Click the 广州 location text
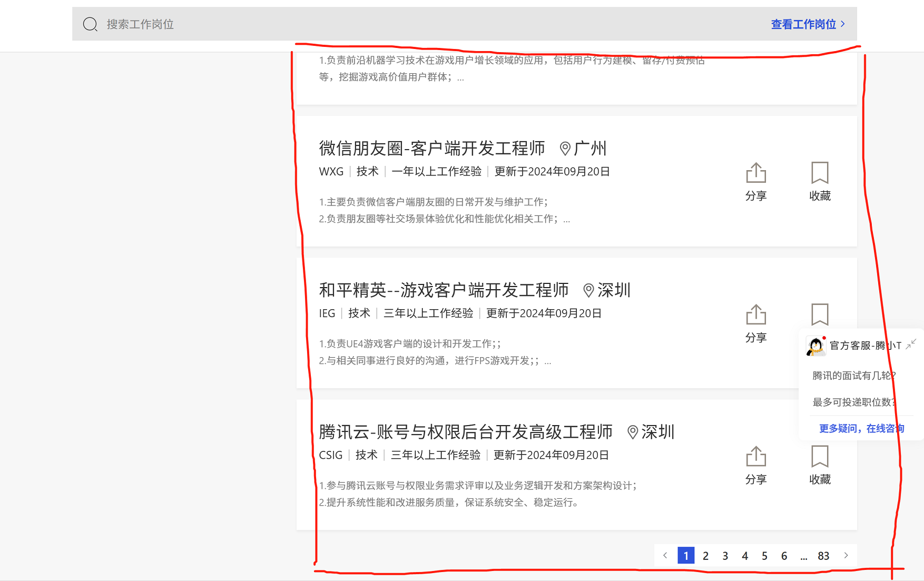Image resolution: width=924 pixels, height=581 pixels. (x=590, y=149)
